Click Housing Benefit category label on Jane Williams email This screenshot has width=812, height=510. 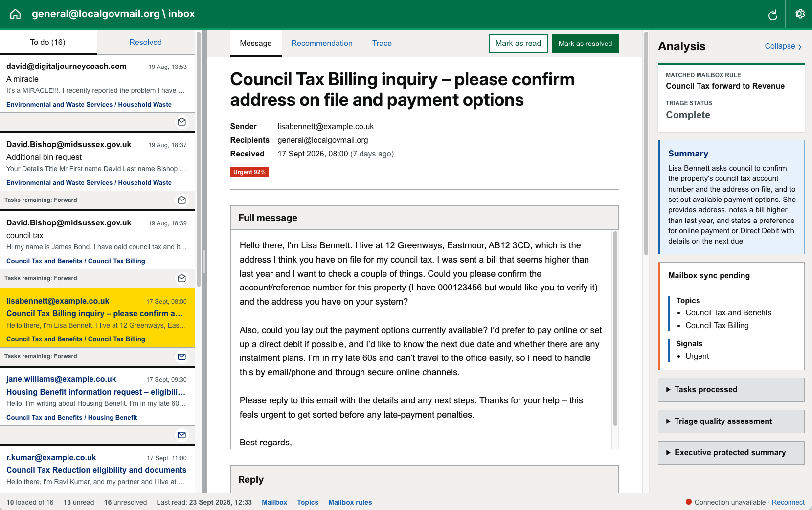pos(113,418)
